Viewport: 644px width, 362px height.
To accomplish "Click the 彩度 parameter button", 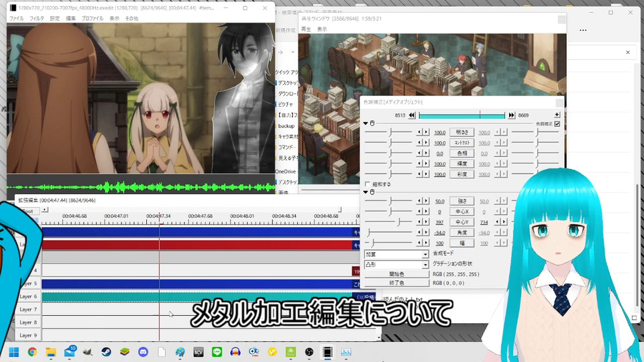I will click(x=462, y=174).
